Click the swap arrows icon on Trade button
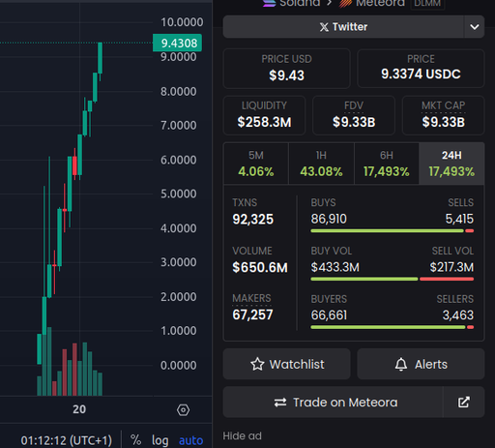 pyautogui.click(x=280, y=403)
